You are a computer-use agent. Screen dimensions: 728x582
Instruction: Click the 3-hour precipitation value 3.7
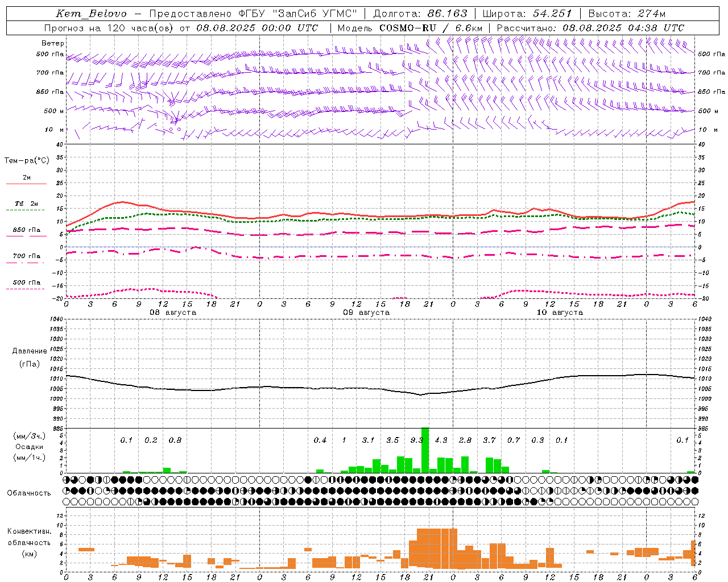point(489,440)
